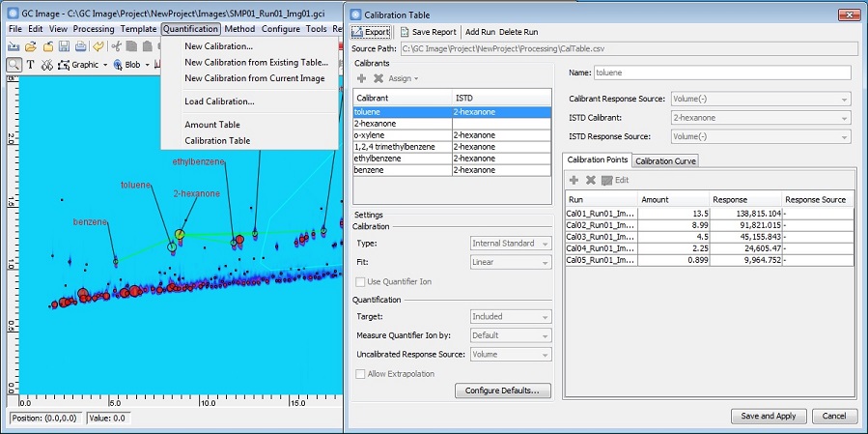Screen dimensions: 868x434
Task: Enable the Allow Extrapolation checkbox
Action: click(x=361, y=373)
